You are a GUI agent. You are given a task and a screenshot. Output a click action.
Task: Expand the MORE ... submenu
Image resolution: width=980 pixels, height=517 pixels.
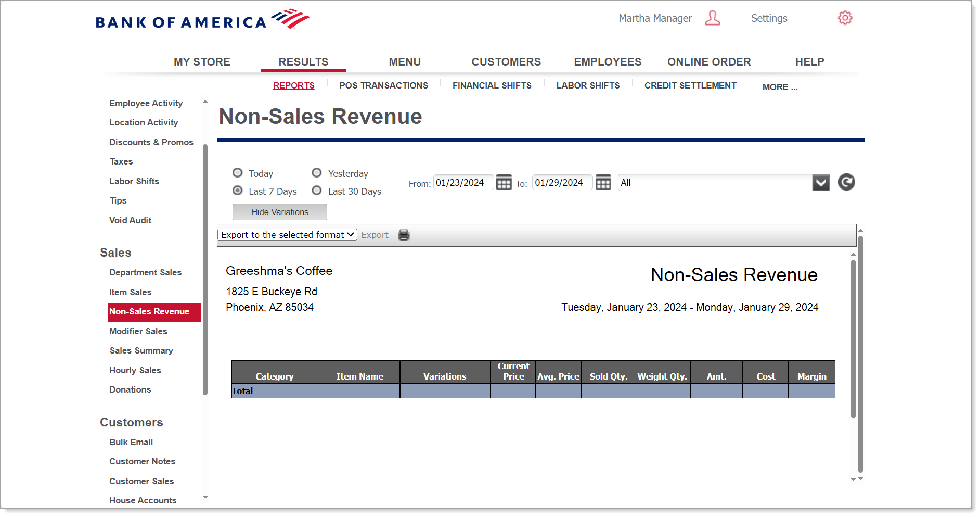click(780, 87)
